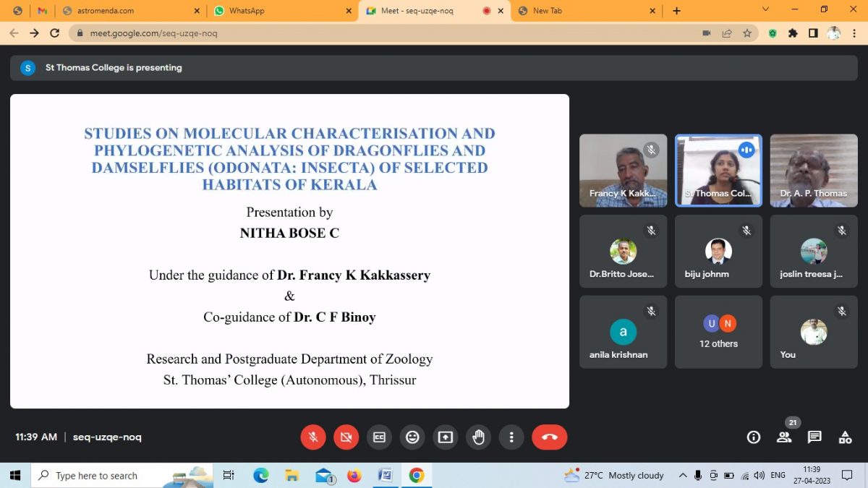Open the Activities panel icon
The height and width of the screenshot is (488, 868).
point(845,437)
